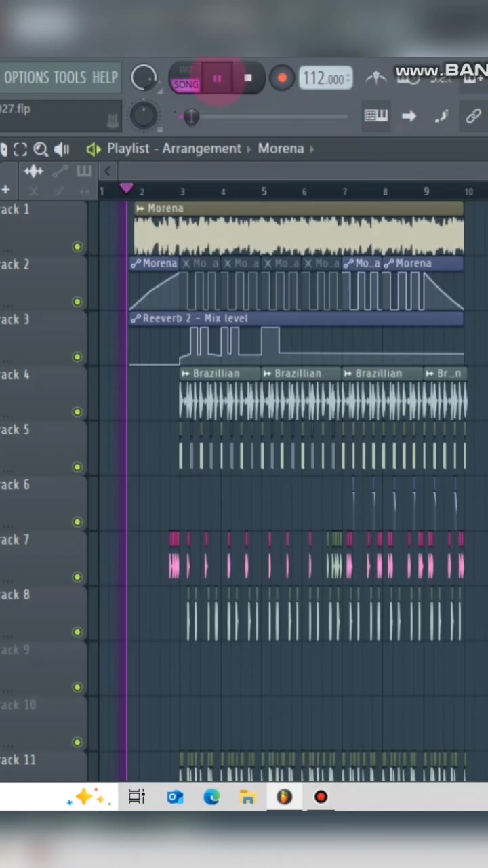Open the piano roll icon
The image size is (488, 868).
click(x=376, y=116)
